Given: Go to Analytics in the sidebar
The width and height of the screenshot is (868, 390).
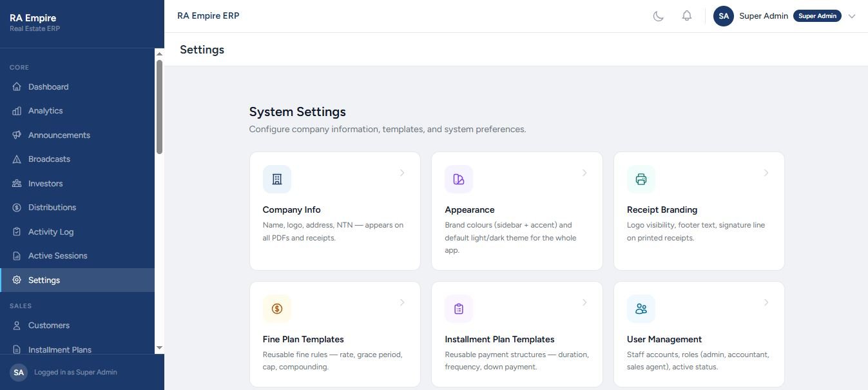Looking at the screenshot, I should 77,111.
